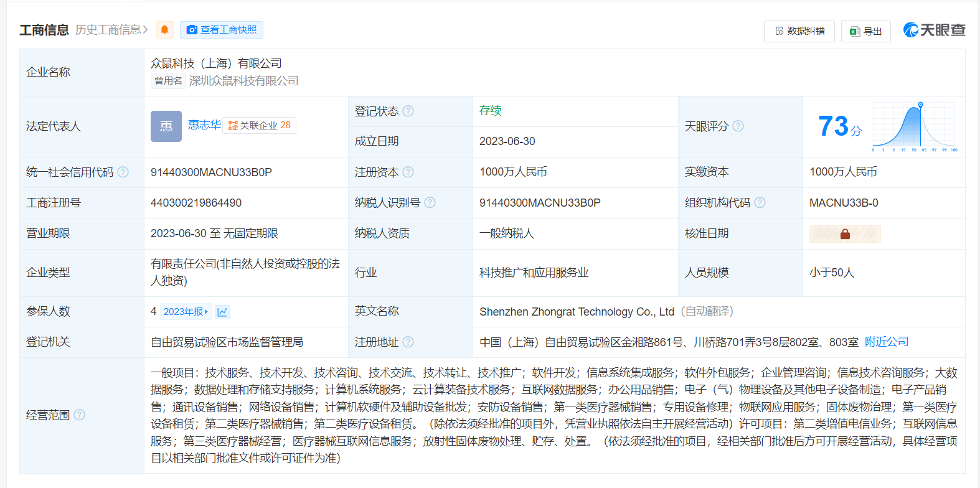980x488 pixels.
Task: Click industry 科技推广和应用服务业
Action: pos(534,273)
